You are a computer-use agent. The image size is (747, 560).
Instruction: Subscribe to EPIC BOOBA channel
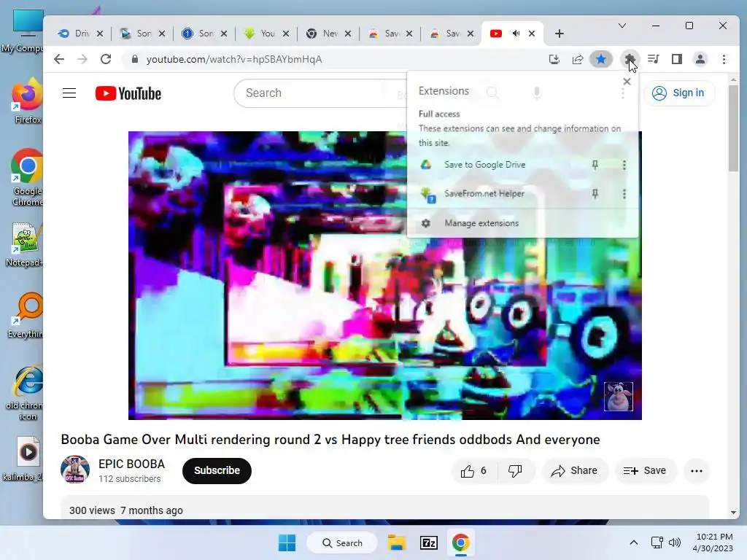(x=217, y=470)
